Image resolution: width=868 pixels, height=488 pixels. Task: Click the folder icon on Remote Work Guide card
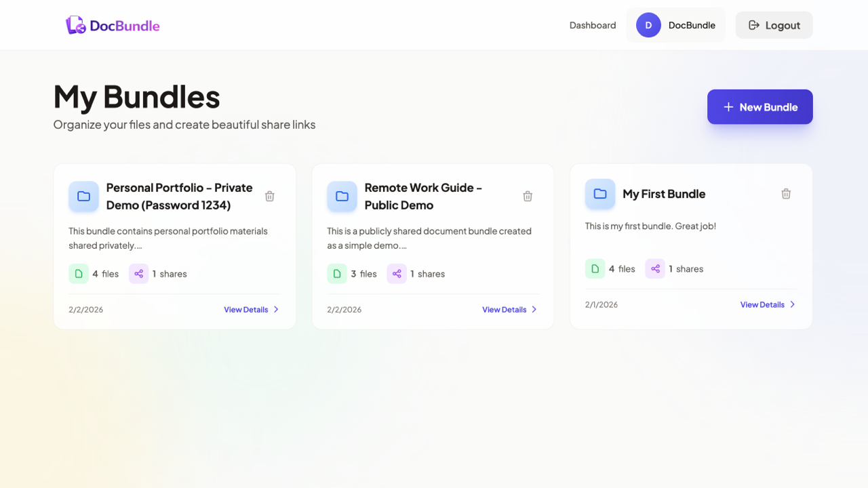pos(342,196)
